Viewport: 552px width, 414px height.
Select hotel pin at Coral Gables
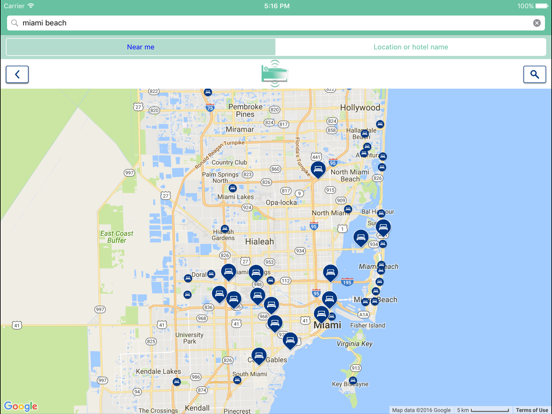pyautogui.click(x=259, y=356)
